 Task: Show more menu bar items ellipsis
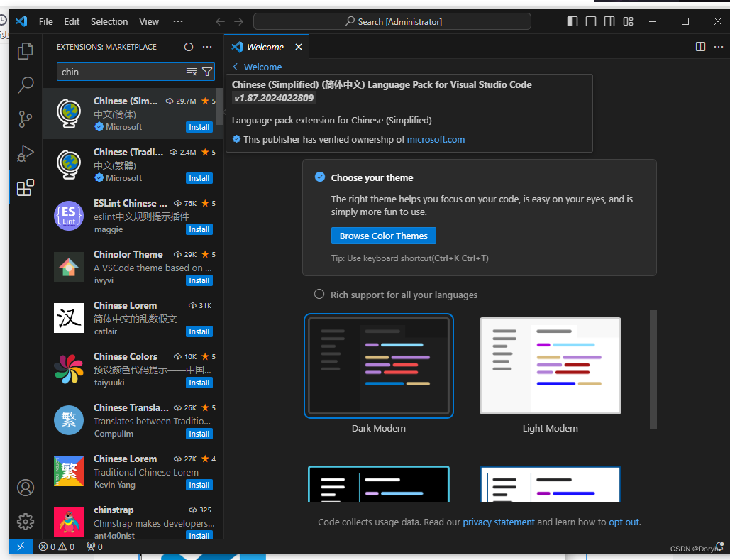(x=178, y=21)
